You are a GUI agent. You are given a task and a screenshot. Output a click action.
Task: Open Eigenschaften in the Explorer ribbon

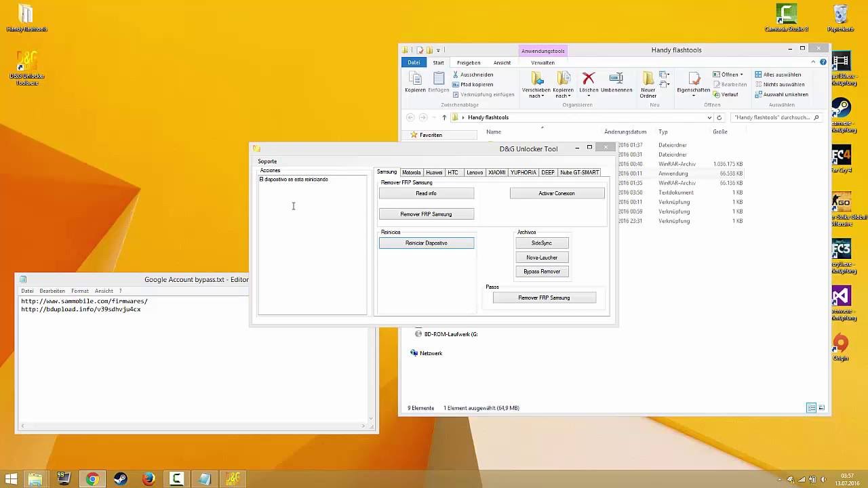(x=694, y=83)
